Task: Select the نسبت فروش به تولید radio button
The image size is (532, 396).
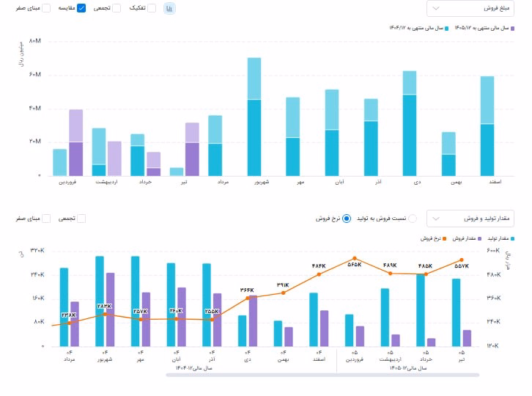Action: point(413,219)
